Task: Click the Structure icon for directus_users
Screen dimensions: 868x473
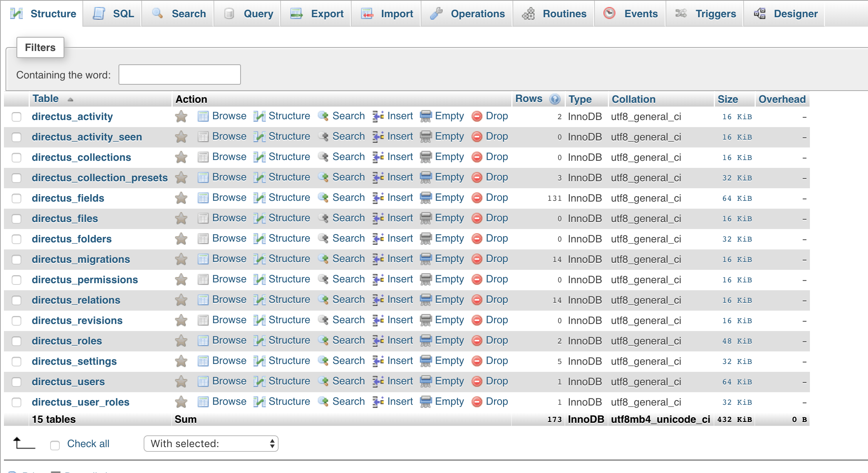Action: point(259,381)
